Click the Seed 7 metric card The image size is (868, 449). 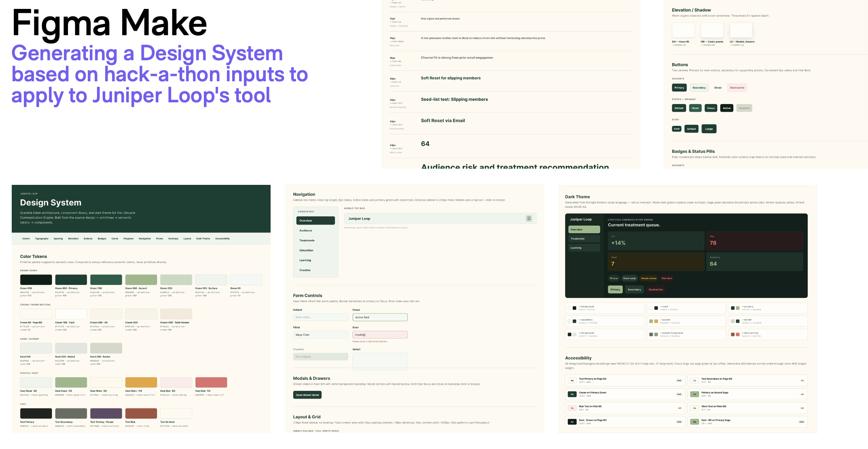pos(656,262)
